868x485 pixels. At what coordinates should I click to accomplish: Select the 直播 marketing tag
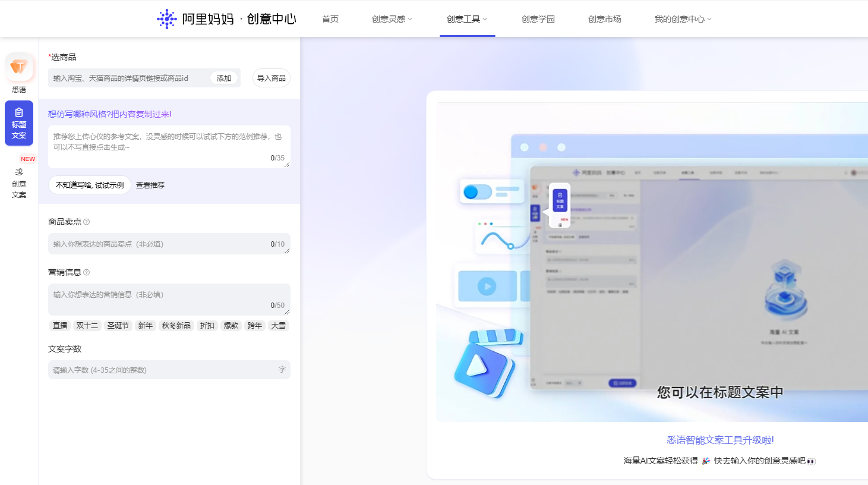60,325
